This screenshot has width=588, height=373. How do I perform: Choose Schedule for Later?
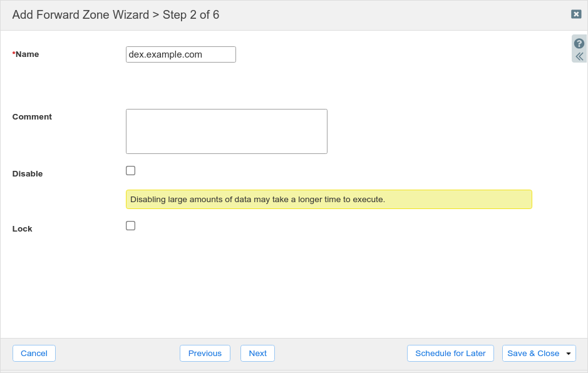tap(450, 353)
